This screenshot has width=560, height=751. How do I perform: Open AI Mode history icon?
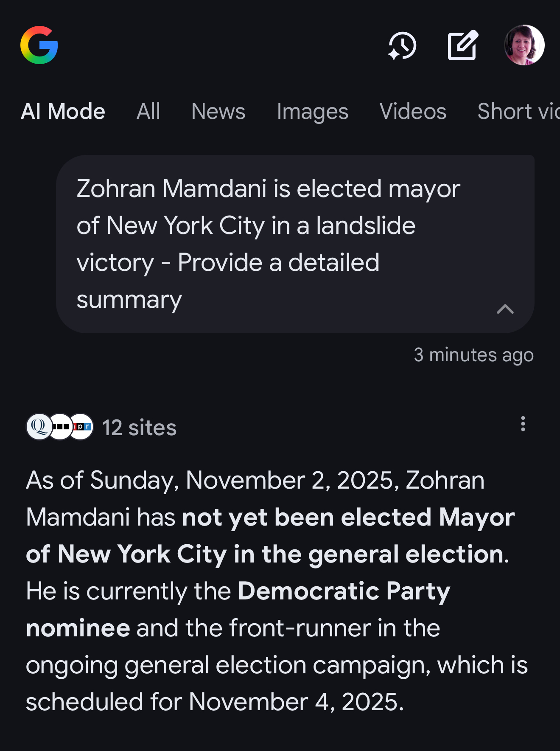pyautogui.click(x=402, y=45)
